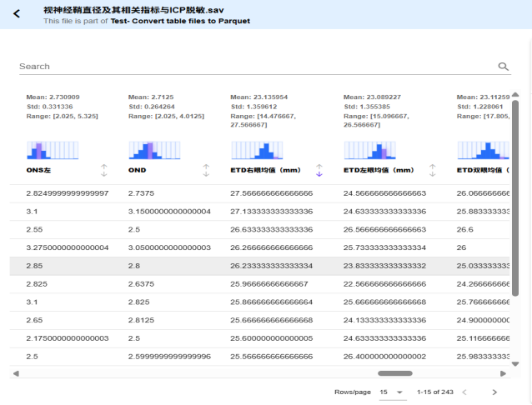The width and height of the screenshot is (532, 405).
Task: Open ONS左 histogram thumbnail
Action: click(53, 150)
